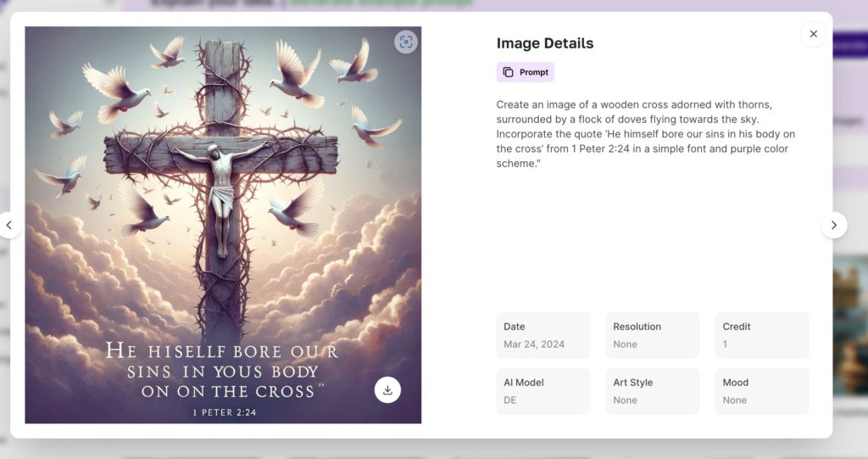868x459 pixels.
Task: Go to the previous image with left arrow
Action: [9, 225]
